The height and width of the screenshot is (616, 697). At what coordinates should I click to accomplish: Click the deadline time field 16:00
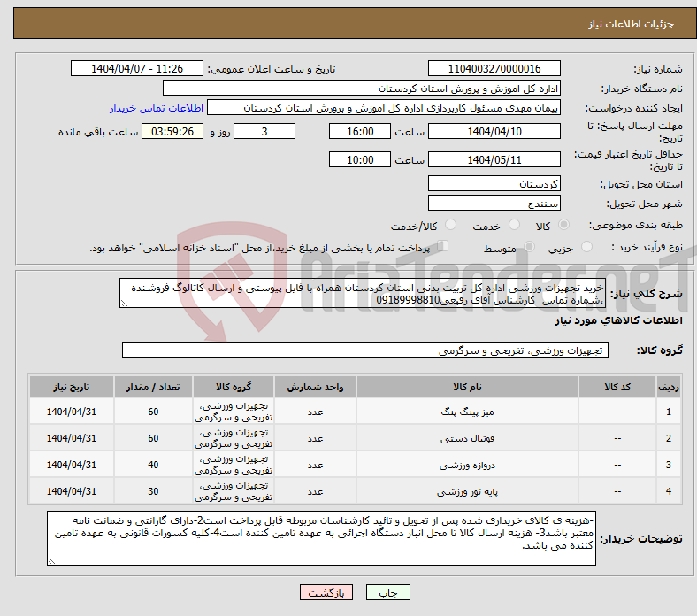coord(360,131)
